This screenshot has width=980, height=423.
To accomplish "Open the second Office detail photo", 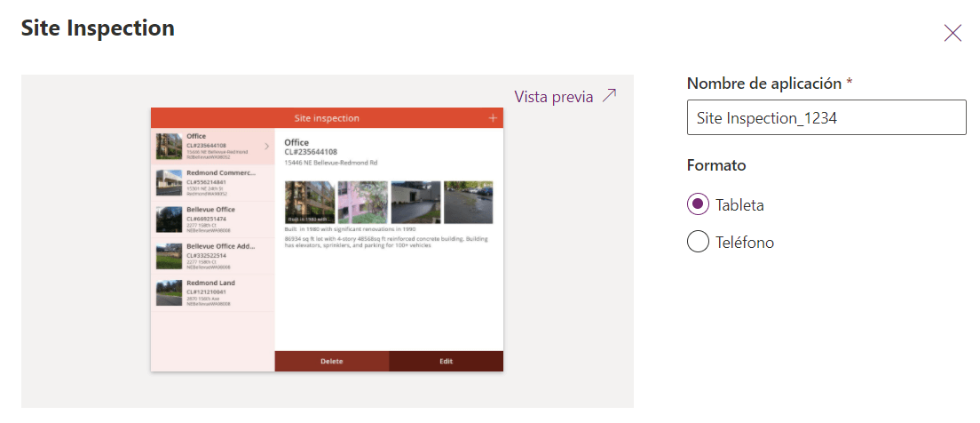I will coord(362,202).
